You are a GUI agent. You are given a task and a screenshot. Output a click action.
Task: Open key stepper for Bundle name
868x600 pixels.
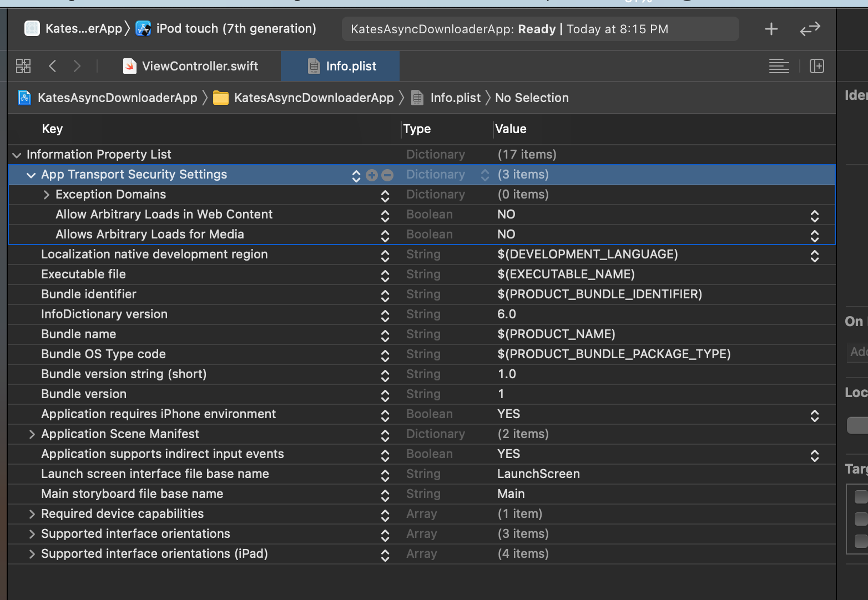[385, 335]
